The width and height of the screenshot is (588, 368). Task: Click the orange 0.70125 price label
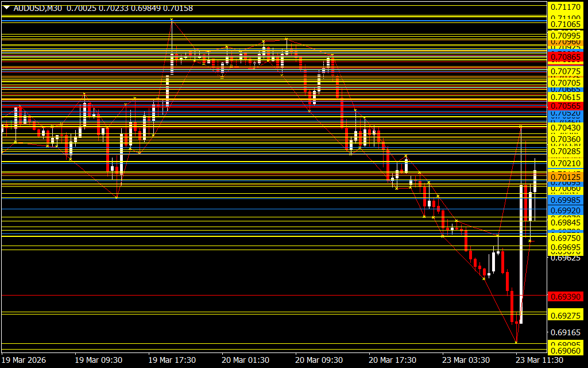tap(566, 177)
